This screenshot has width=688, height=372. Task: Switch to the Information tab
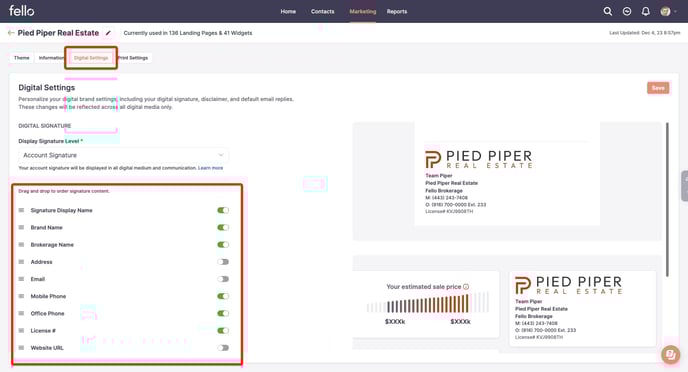pyautogui.click(x=50, y=58)
